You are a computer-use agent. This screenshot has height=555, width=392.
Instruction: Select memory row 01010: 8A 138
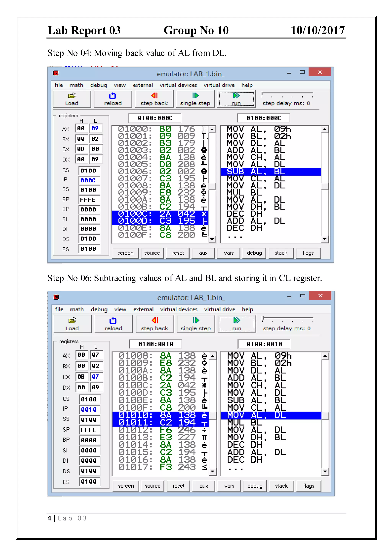(x=161, y=415)
